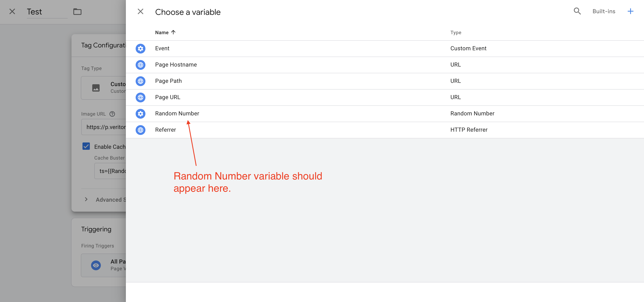Click the plus icon to add variable
Screen dimensions: 644x302
pos(630,11)
